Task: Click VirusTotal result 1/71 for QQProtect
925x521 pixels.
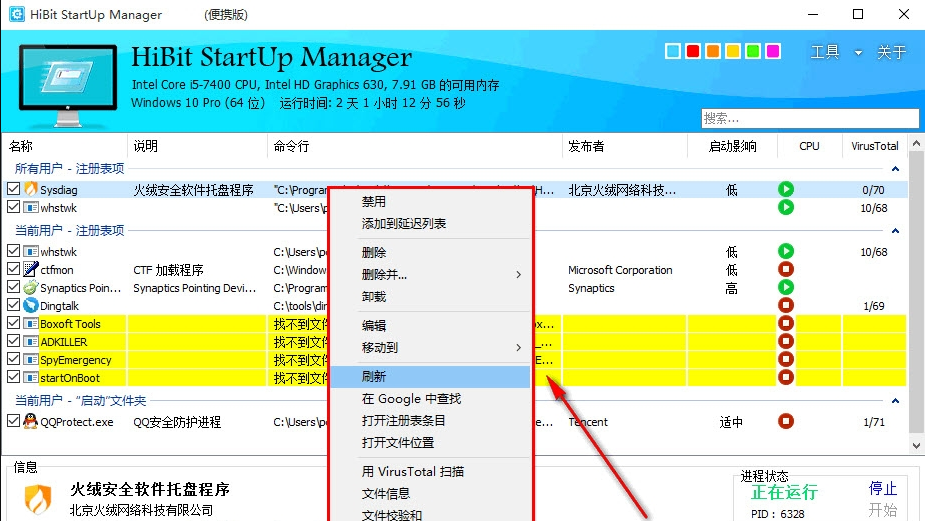Action: (874, 422)
